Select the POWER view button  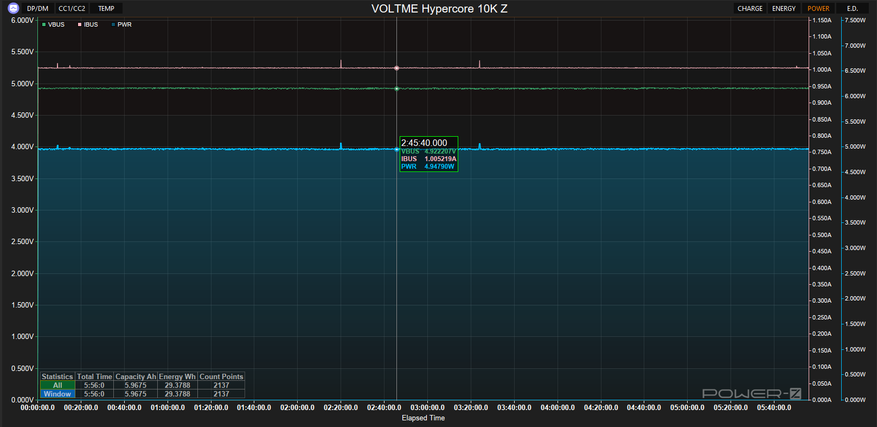coord(818,8)
